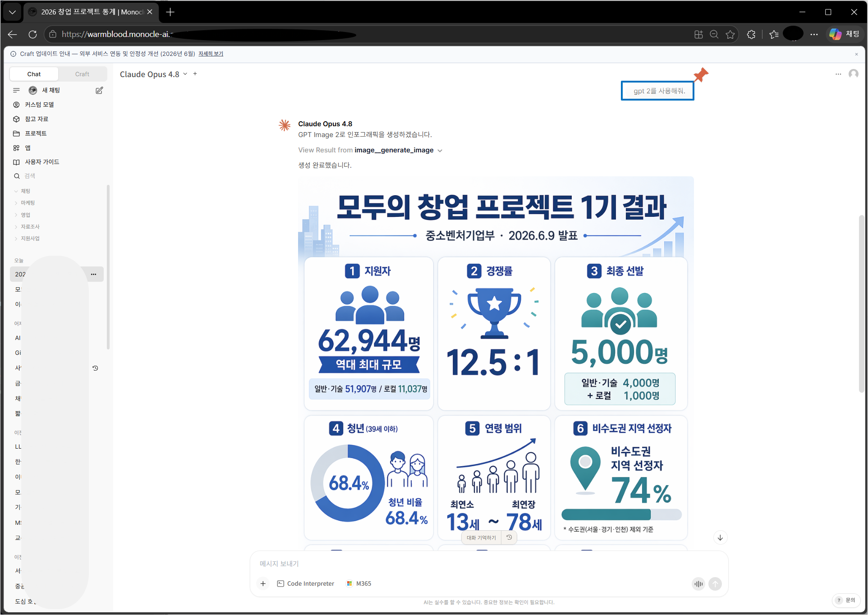The width and height of the screenshot is (868, 615).
Task: Switch to the Craft tab
Action: (x=82, y=74)
